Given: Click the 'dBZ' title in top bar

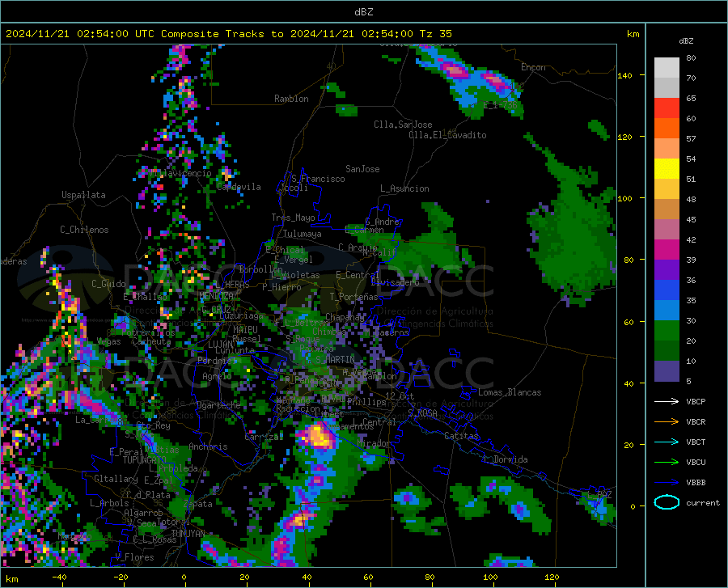Looking at the screenshot, I should pyautogui.click(x=363, y=12).
